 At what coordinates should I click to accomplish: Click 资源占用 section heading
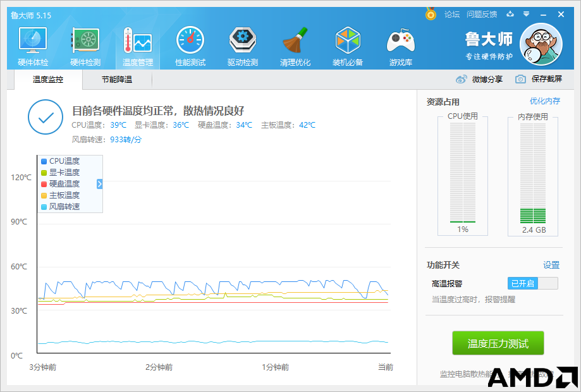pyautogui.click(x=443, y=102)
